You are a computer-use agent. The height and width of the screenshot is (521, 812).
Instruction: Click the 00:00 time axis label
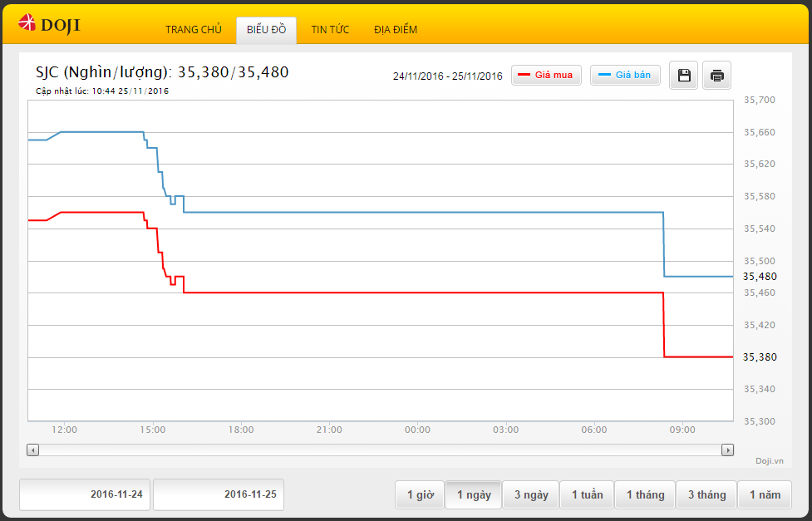pyautogui.click(x=417, y=430)
